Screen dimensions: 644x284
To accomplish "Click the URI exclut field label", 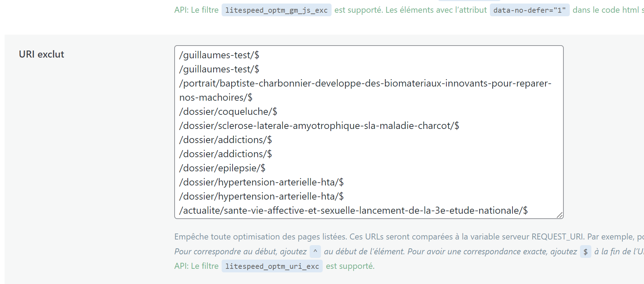I will [41, 54].
